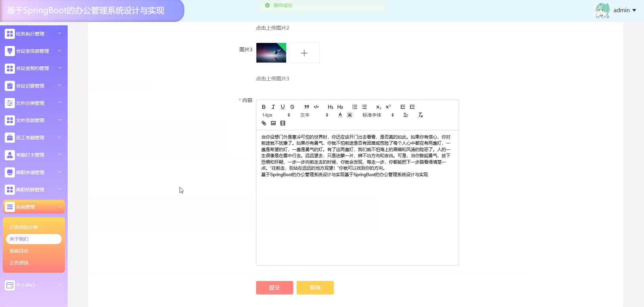644x307 pixels.
Task: Open the 系统日志 menu item
Action: click(x=19, y=251)
